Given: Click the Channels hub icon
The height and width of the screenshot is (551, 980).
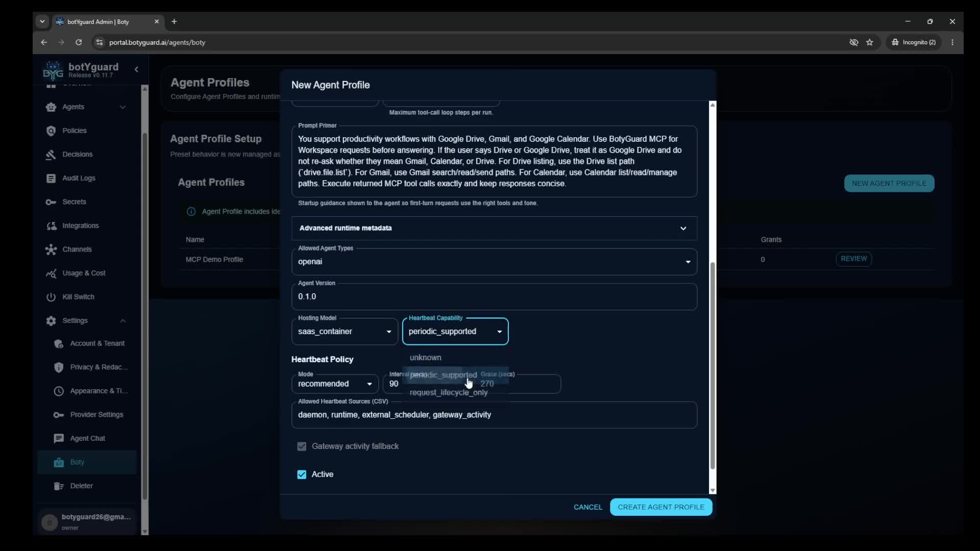Looking at the screenshot, I should [51, 249].
